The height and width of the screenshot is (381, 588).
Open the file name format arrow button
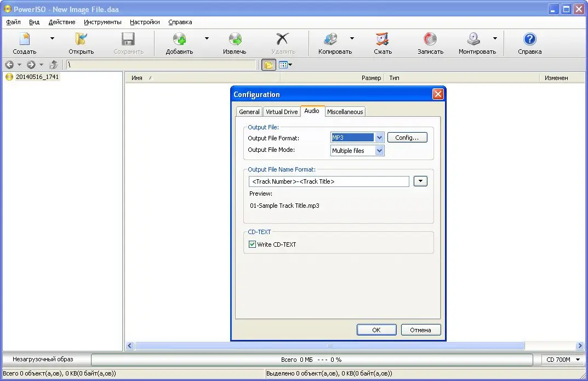[420, 181]
